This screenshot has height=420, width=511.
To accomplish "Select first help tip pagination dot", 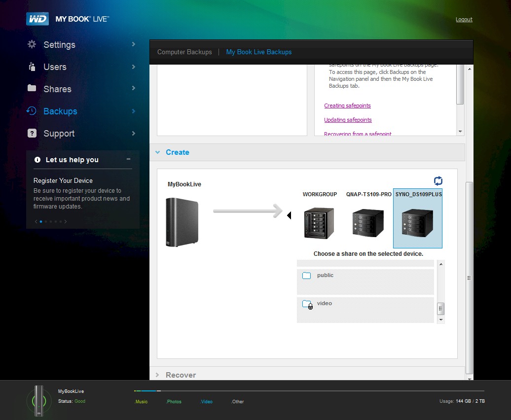I will (41, 221).
